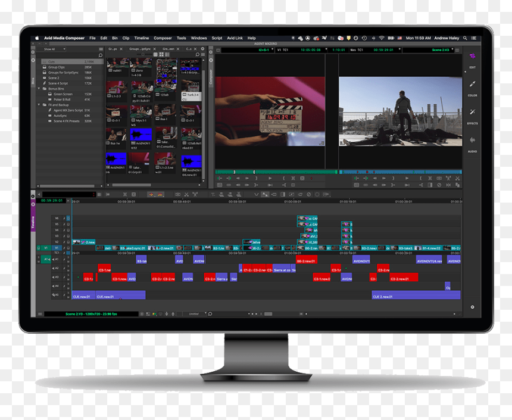
Task: Open the Effects workspace wand icon
Action: pos(472,112)
